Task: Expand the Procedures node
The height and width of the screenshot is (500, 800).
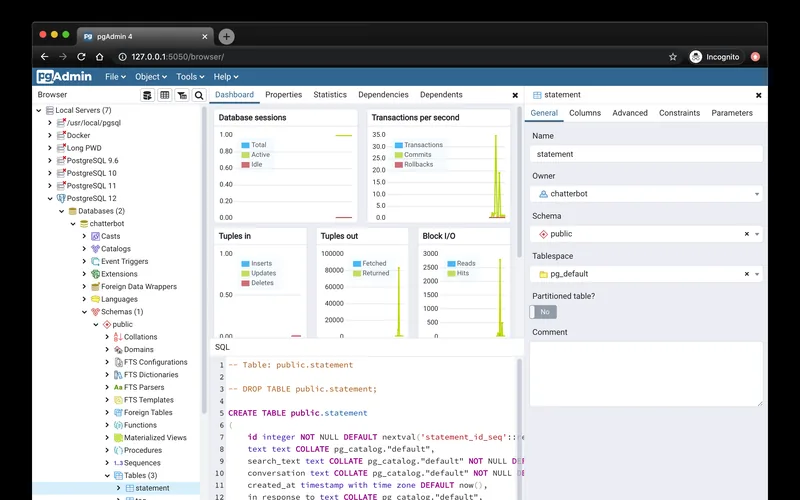Action: pyautogui.click(x=107, y=451)
